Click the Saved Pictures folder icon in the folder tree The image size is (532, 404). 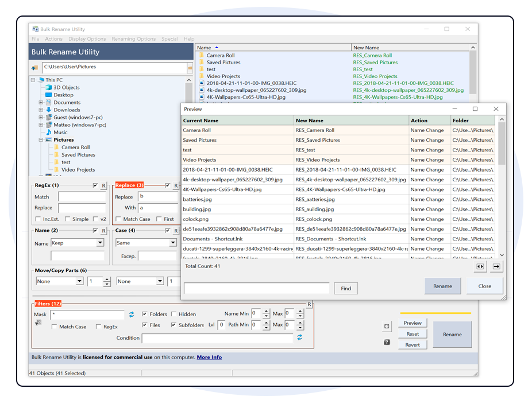[56, 154]
